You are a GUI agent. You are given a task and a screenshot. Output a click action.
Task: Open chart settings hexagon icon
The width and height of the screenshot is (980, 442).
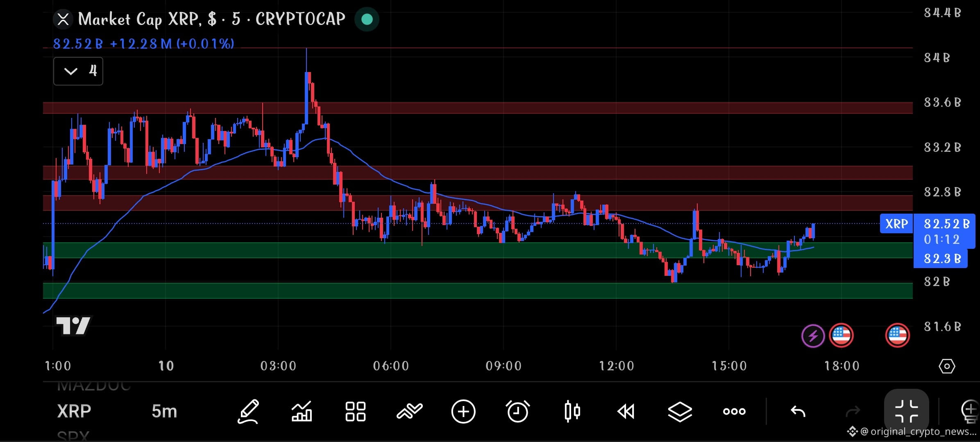click(x=947, y=366)
